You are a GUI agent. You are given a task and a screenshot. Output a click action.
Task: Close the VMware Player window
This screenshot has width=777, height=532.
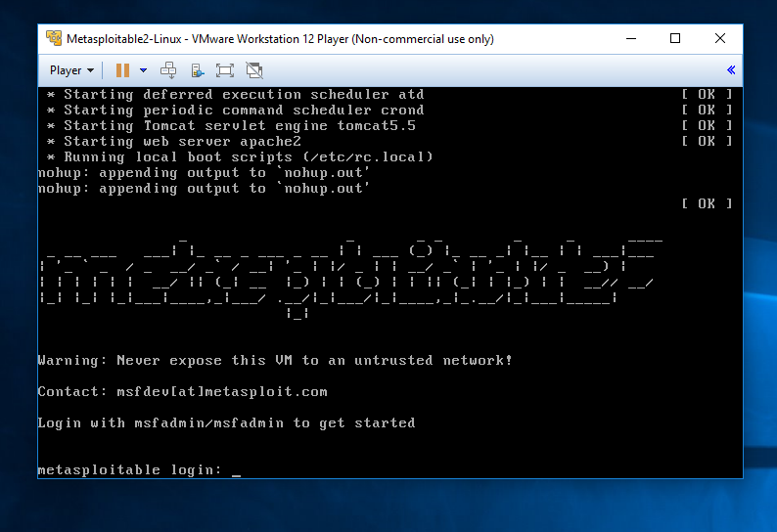720,39
